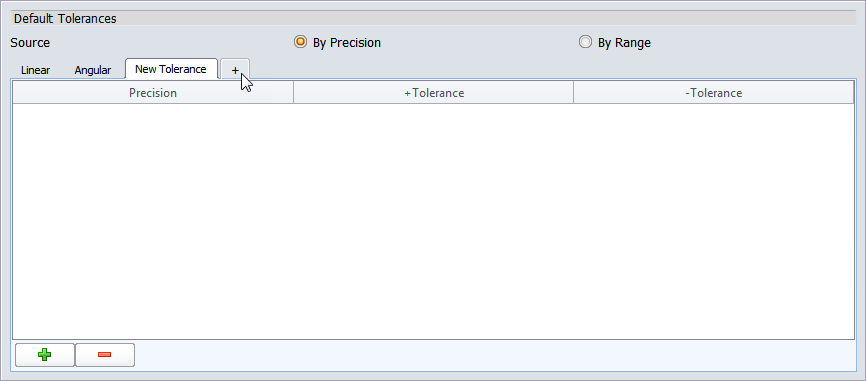This screenshot has width=866, height=381.
Task: Click divider between +Tolerance and -Tolerance headers
Action: click(573, 93)
